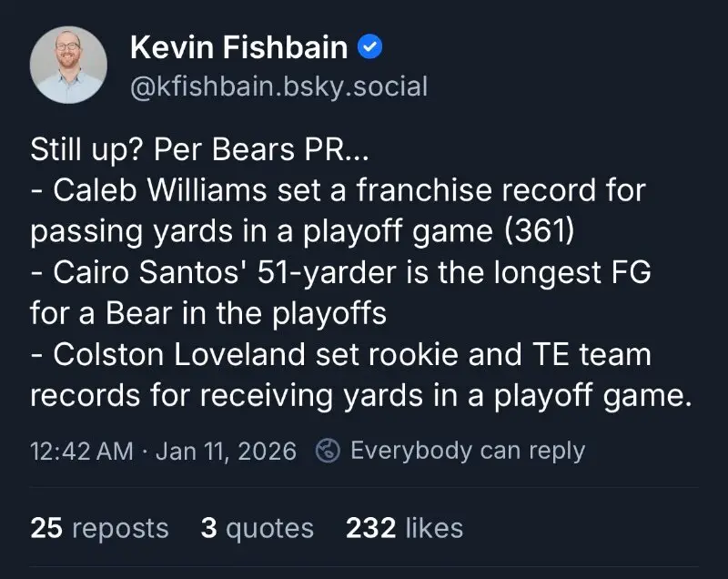View the 25 reposts list
The height and width of the screenshot is (579, 728).
click(x=99, y=528)
